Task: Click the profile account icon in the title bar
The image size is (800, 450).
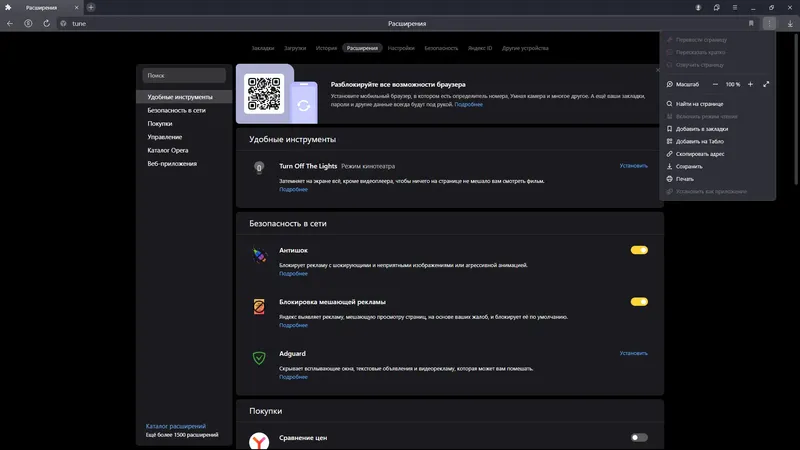Action: point(698,8)
